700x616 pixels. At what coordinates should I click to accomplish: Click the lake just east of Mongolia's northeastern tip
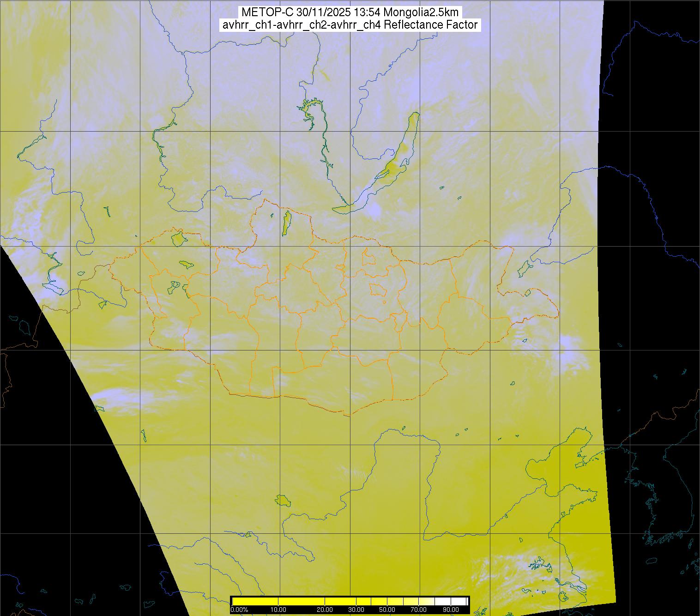525,268
